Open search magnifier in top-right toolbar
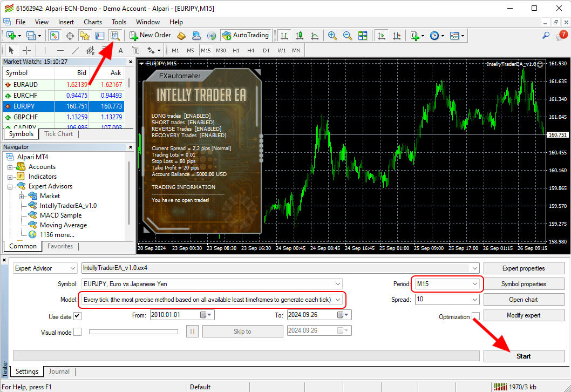Image resolution: width=571 pixels, height=392 pixels. point(546,35)
